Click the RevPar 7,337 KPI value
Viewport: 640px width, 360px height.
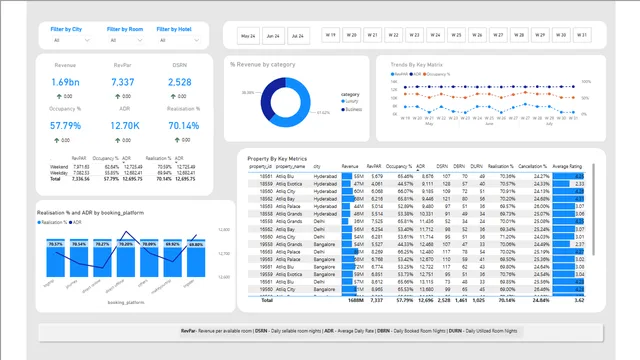(122, 82)
